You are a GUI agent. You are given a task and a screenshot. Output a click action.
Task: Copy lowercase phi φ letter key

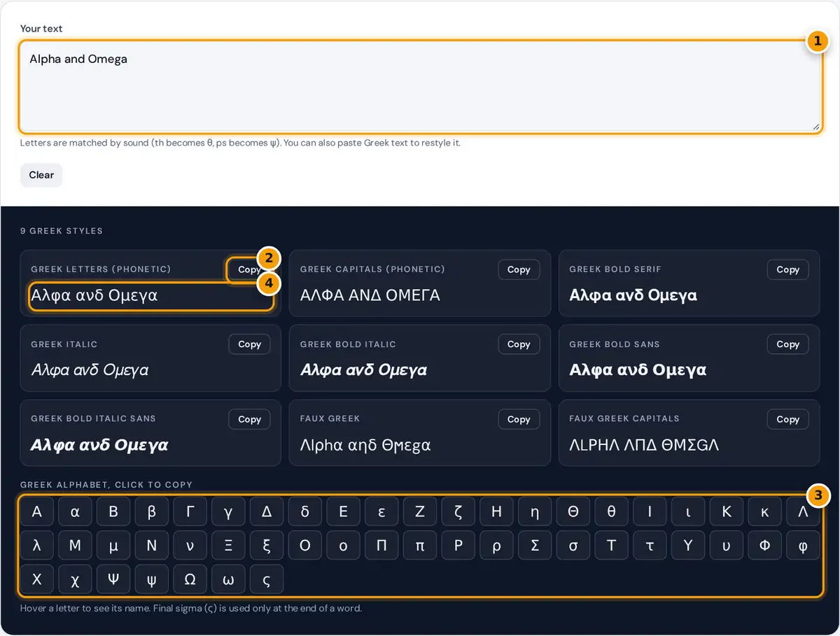(x=803, y=546)
